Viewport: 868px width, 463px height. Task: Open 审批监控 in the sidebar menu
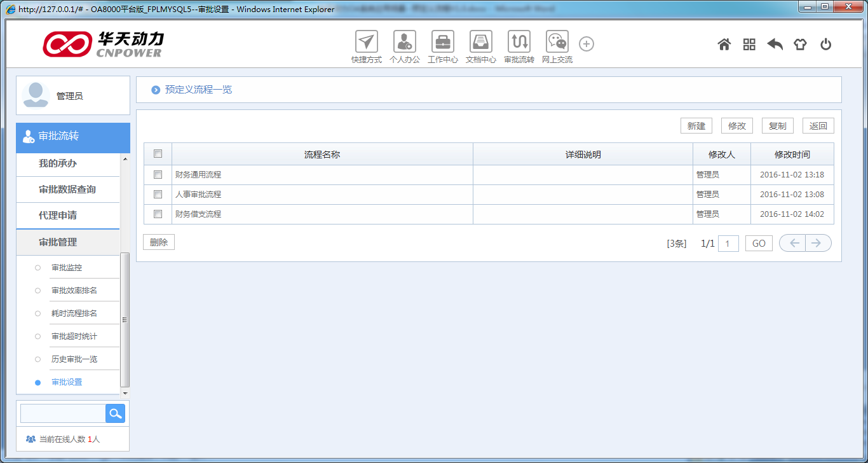pyautogui.click(x=67, y=268)
